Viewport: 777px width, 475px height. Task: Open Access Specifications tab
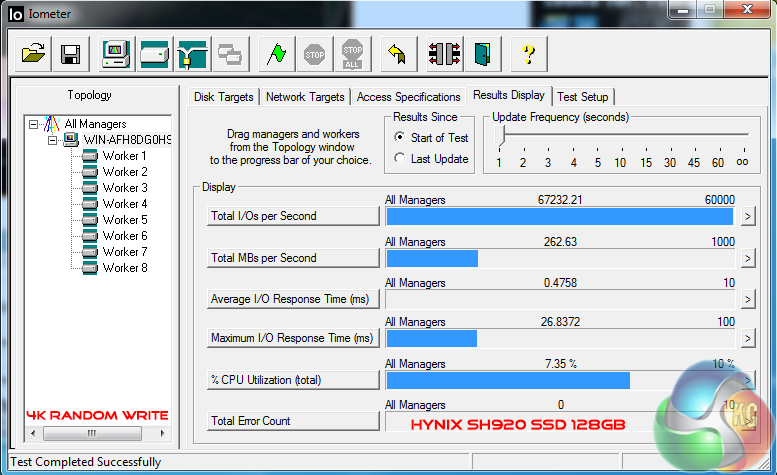coord(408,97)
